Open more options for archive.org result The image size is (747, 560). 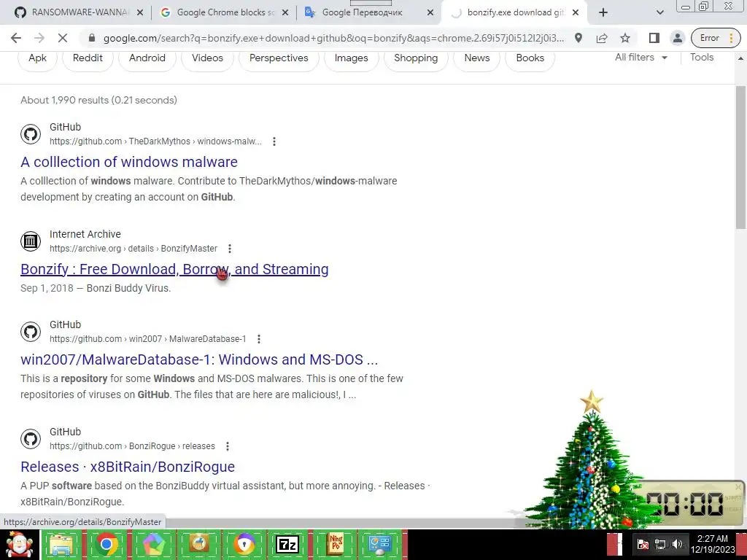point(230,249)
